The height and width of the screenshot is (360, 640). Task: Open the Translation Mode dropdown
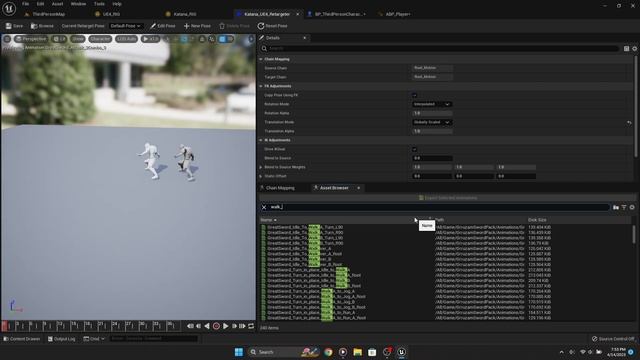(x=432, y=122)
